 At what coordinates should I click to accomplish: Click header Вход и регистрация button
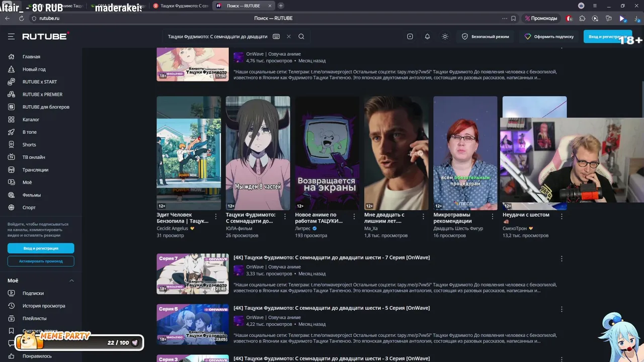(607, 36)
